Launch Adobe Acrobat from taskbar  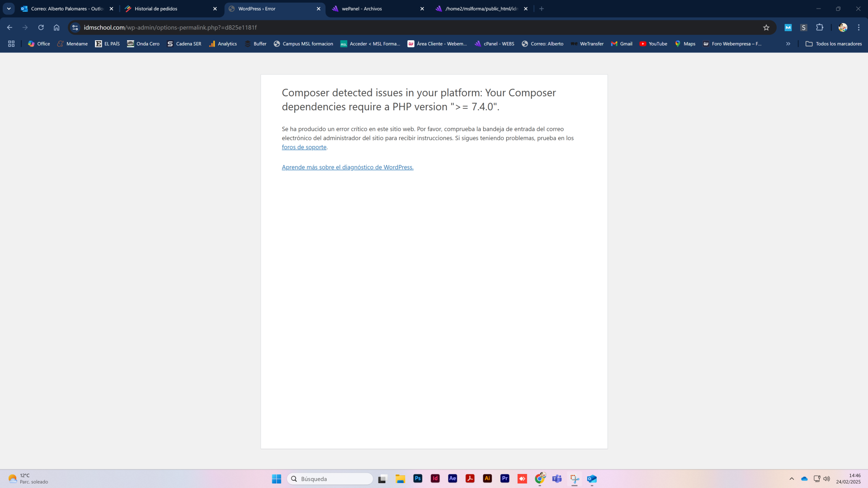pos(470,479)
